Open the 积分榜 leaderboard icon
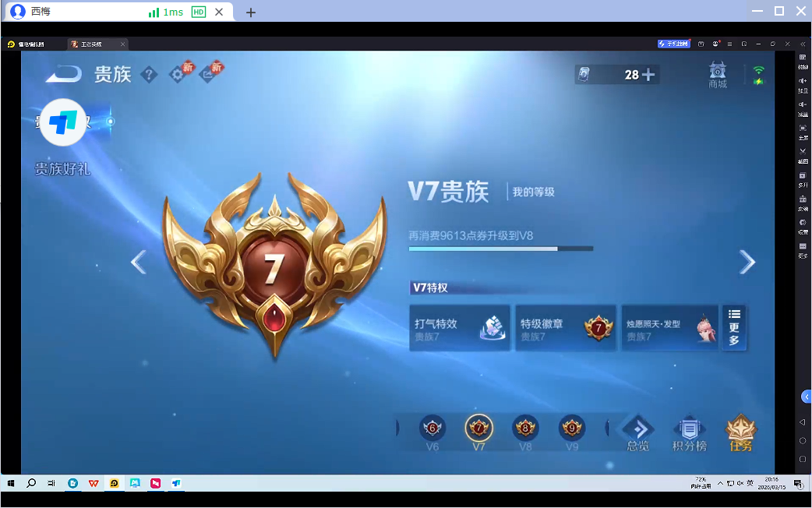Screen dimensions: 812x508 [689, 430]
